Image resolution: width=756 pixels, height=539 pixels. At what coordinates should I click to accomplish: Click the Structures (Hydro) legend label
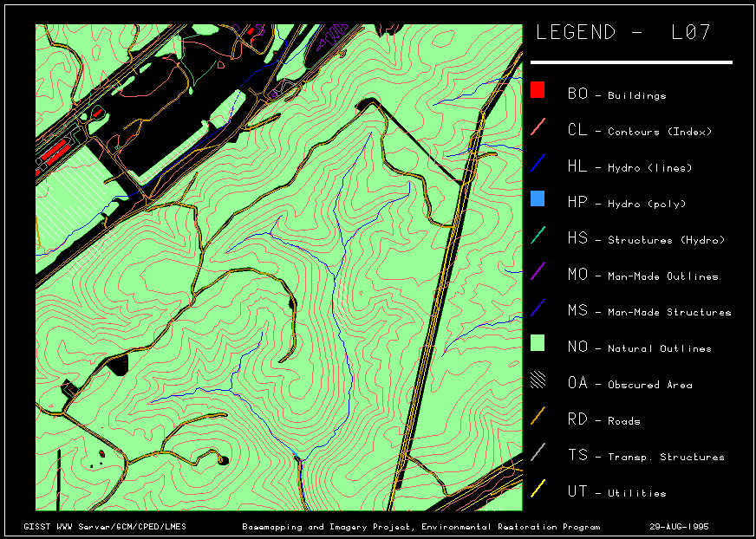pos(666,241)
